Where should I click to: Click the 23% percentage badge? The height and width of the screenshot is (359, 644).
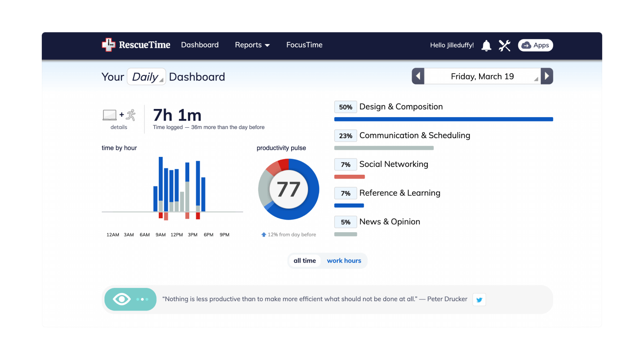[345, 135]
